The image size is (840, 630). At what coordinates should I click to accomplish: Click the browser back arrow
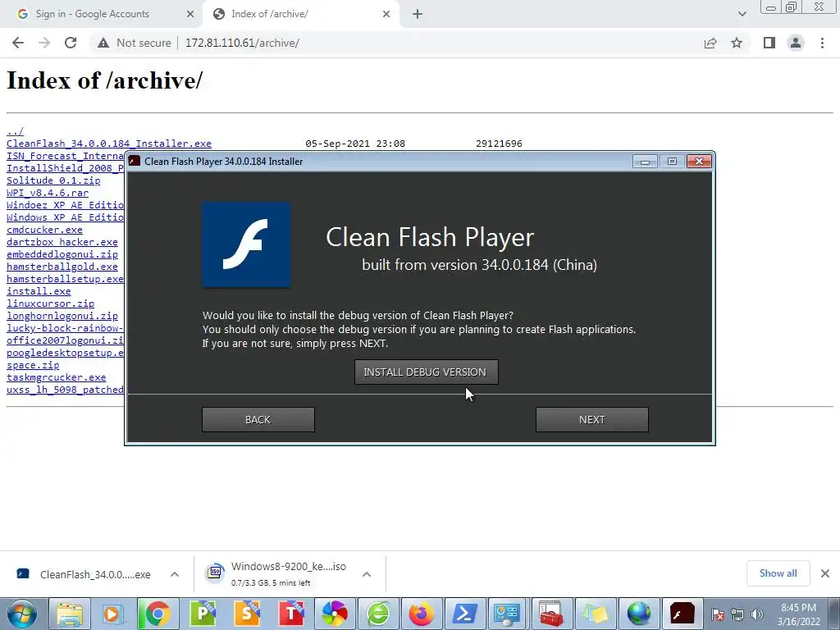pos(18,43)
